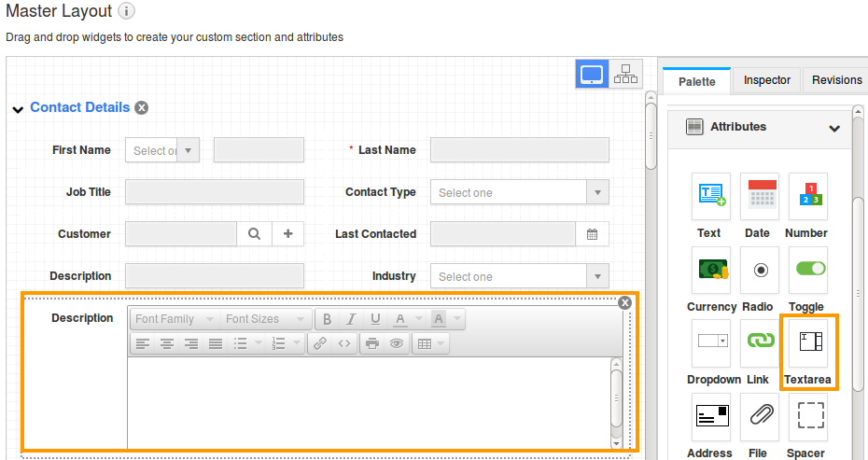
Task: Select the Textarea widget in Palette
Action: [807, 344]
